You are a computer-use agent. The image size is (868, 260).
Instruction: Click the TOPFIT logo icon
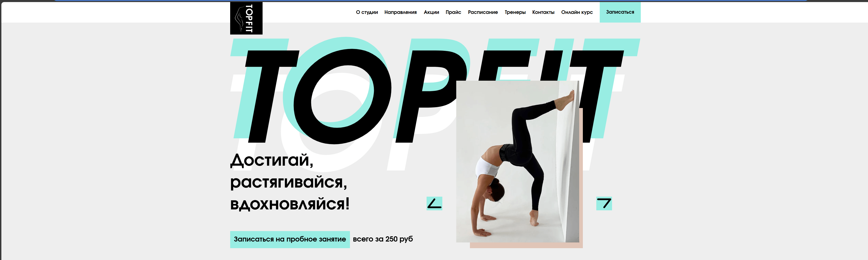pyautogui.click(x=246, y=18)
